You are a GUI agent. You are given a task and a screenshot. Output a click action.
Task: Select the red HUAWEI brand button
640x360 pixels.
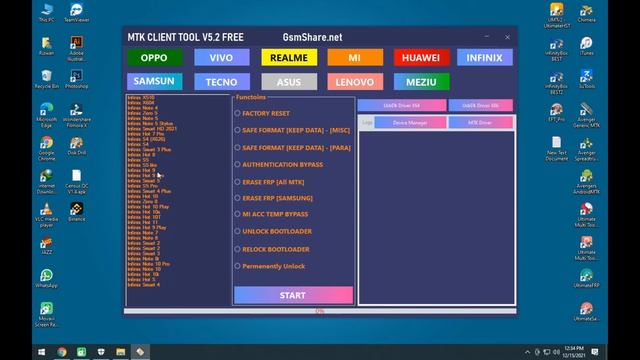coord(422,58)
